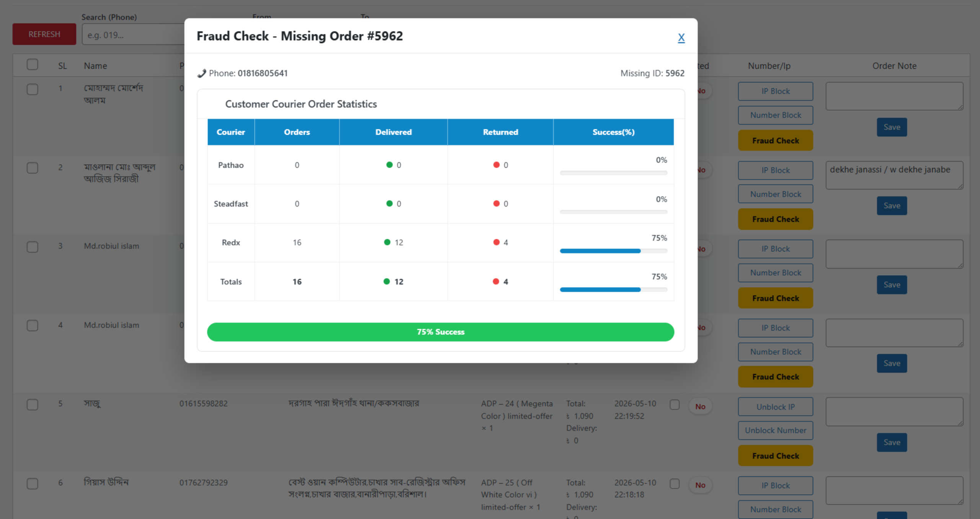Click the Steadfast courier name cell

coord(231,204)
